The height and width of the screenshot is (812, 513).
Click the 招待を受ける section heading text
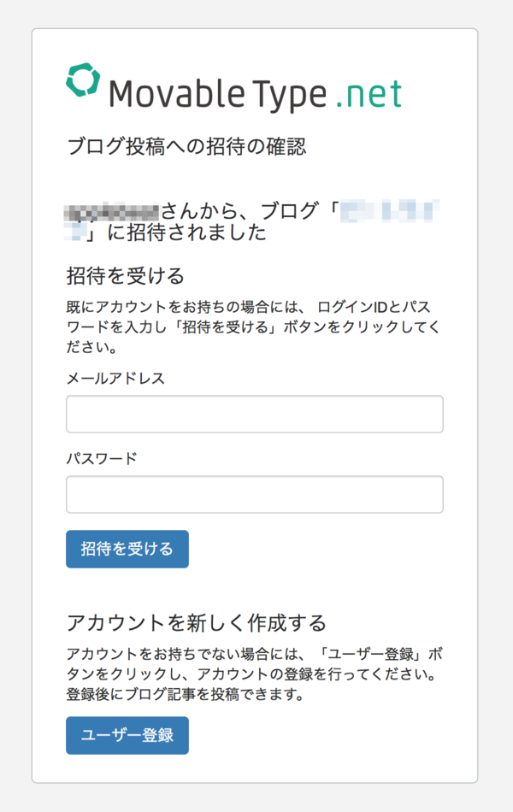point(126,275)
